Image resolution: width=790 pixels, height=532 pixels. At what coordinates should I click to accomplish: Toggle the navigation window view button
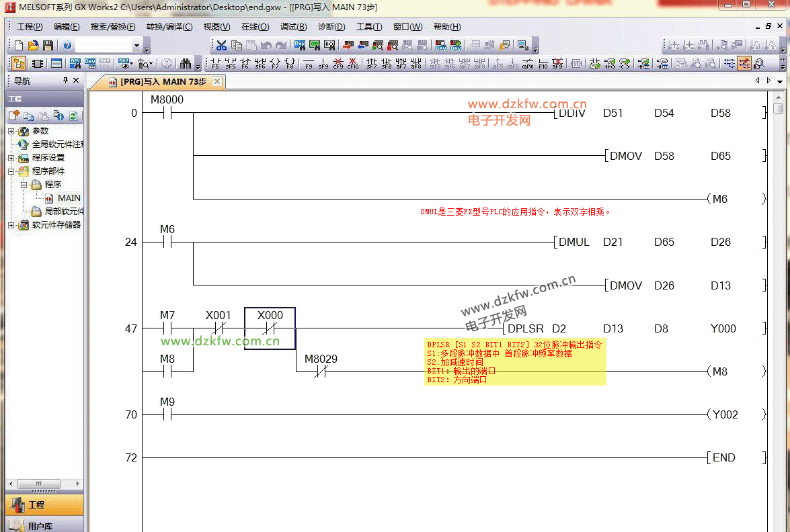point(19,64)
